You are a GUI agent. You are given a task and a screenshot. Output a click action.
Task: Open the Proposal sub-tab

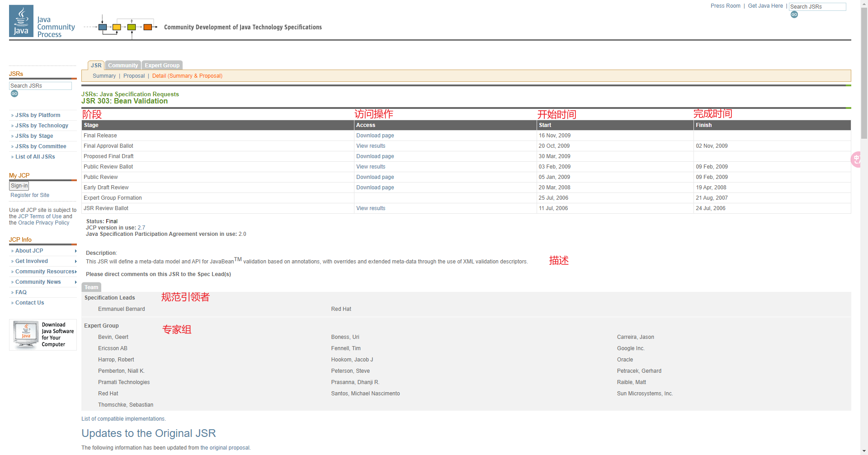[x=134, y=76]
